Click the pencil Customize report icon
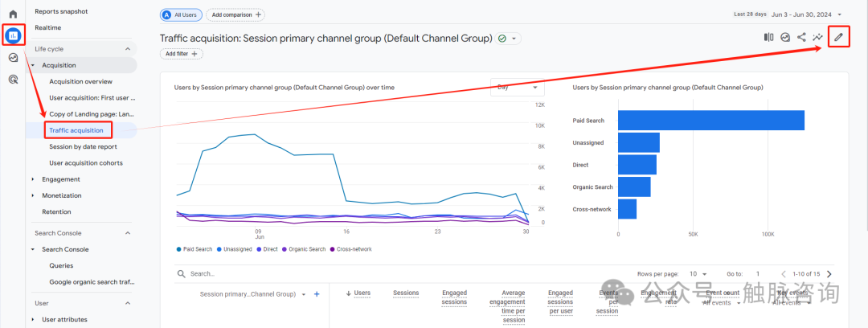 click(838, 37)
